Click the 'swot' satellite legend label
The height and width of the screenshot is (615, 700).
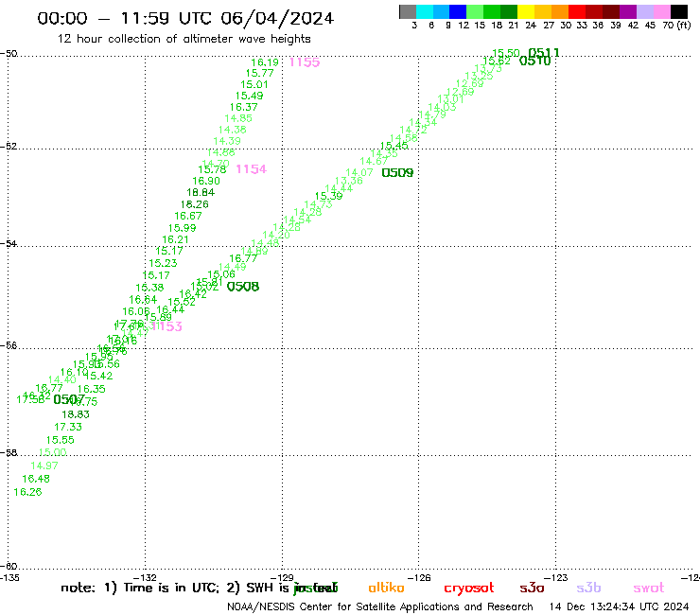649,589
